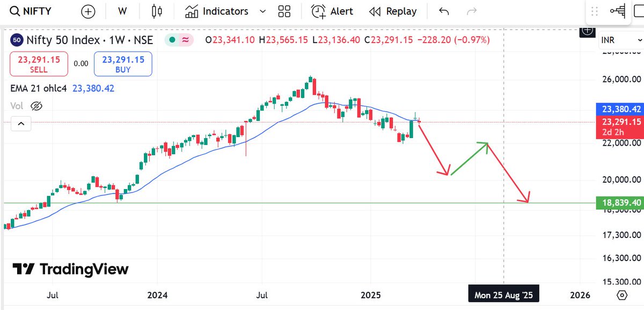Open the four-square indicator templates icon
The width and height of the screenshot is (644, 310).
[284, 11]
